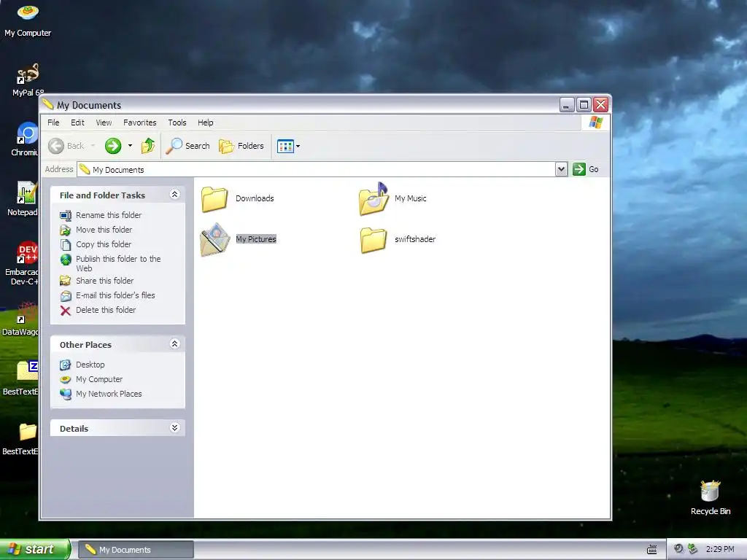Click the Move this folder icon
The height and width of the screenshot is (560, 747).
pos(66,230)
